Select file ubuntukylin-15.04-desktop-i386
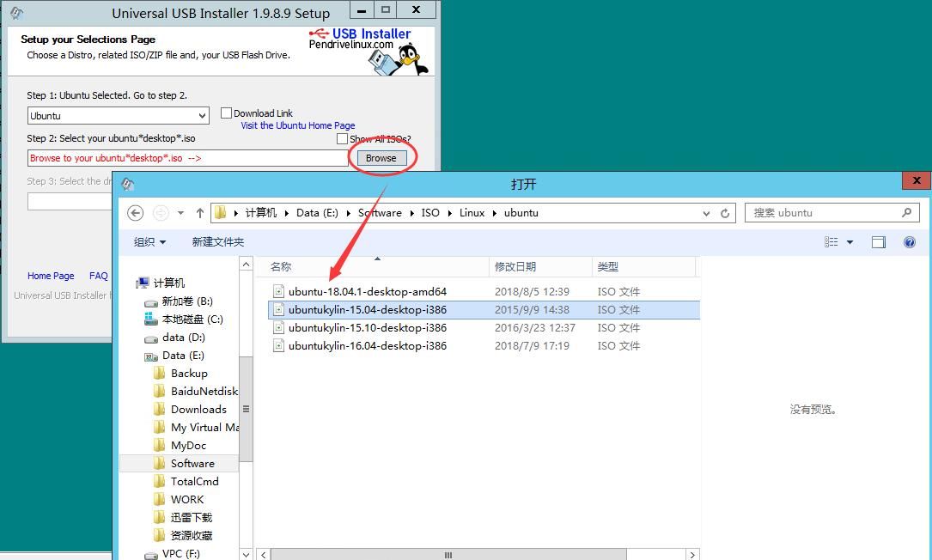The image size is (932, 560). (x=368, y=310)
